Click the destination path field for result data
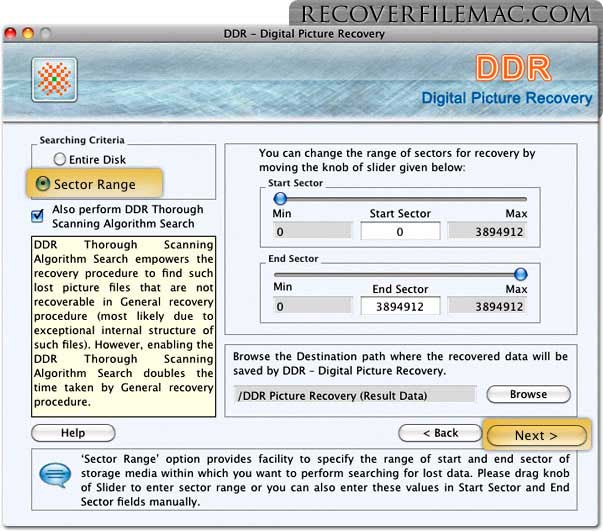 (x=355, y=395)
